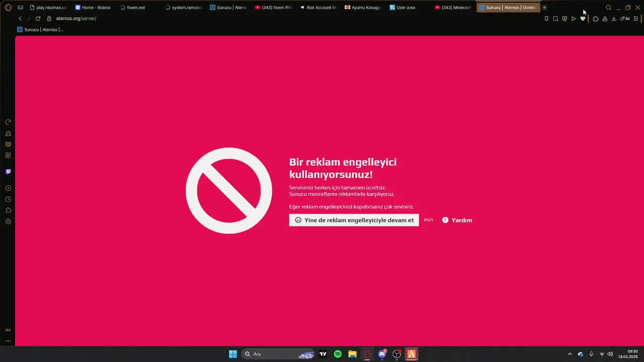The image size is (644, 362).
Task: Open File Explorer from the taskbar
Action: click(x=352, y=354)
